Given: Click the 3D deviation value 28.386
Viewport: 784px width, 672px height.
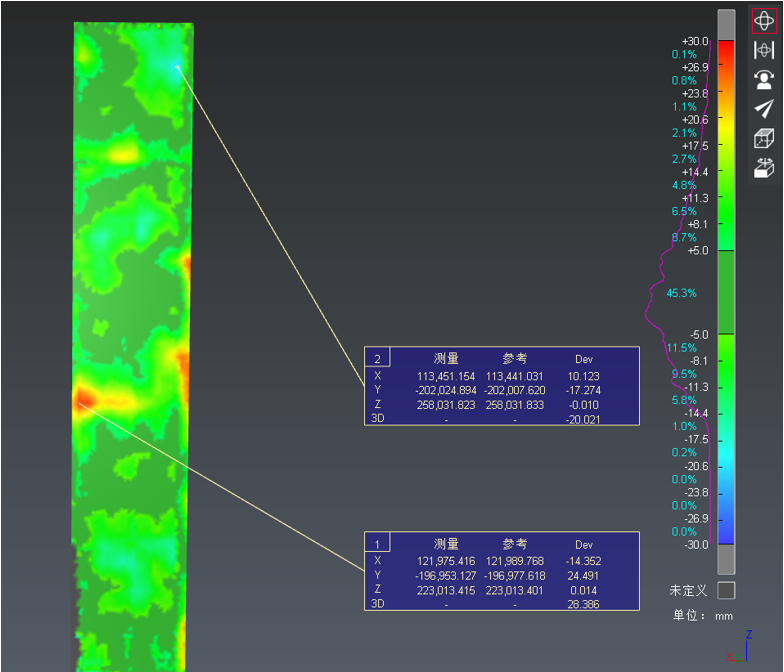Looking at the screenshot, I should [x=583, y=604].
